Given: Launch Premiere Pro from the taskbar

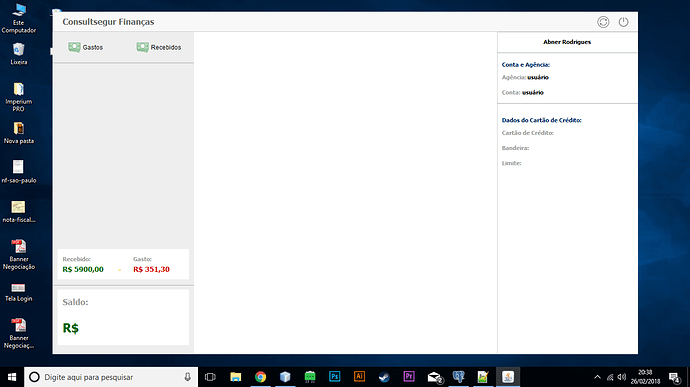Looking at the screenshot, I should pos(409,377).
